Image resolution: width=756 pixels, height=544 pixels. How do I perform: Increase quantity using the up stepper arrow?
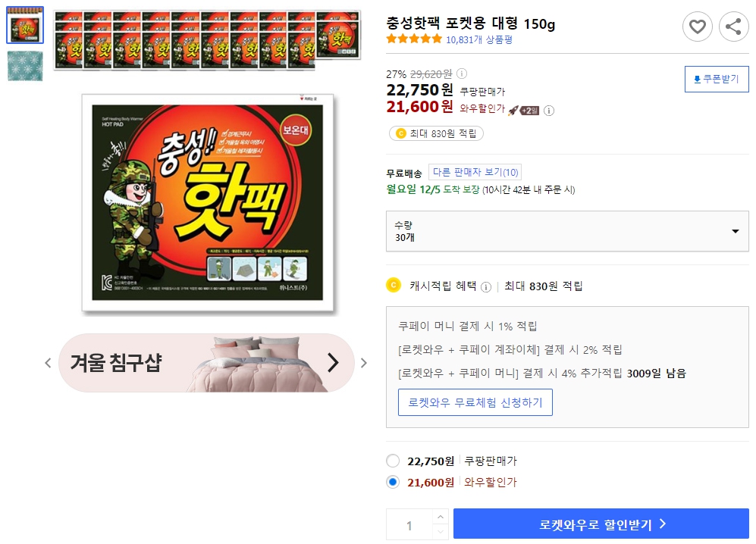[440, 517]
